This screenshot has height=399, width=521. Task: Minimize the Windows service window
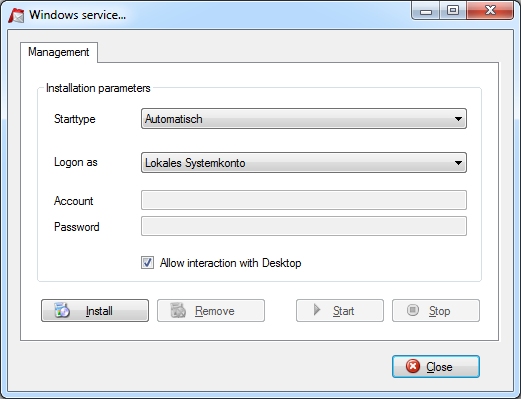click(426, 11)
